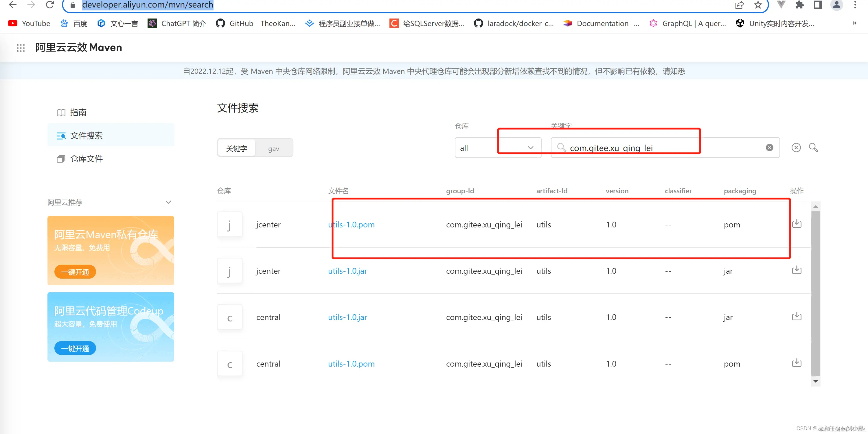Open the Chrome three-dot menu

click(855, 5)
